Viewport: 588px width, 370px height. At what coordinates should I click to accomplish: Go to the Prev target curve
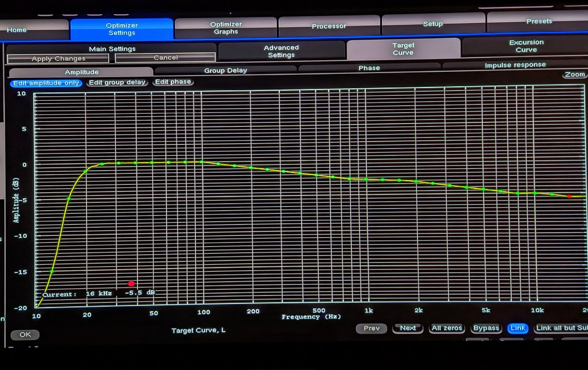coord(372,328)
